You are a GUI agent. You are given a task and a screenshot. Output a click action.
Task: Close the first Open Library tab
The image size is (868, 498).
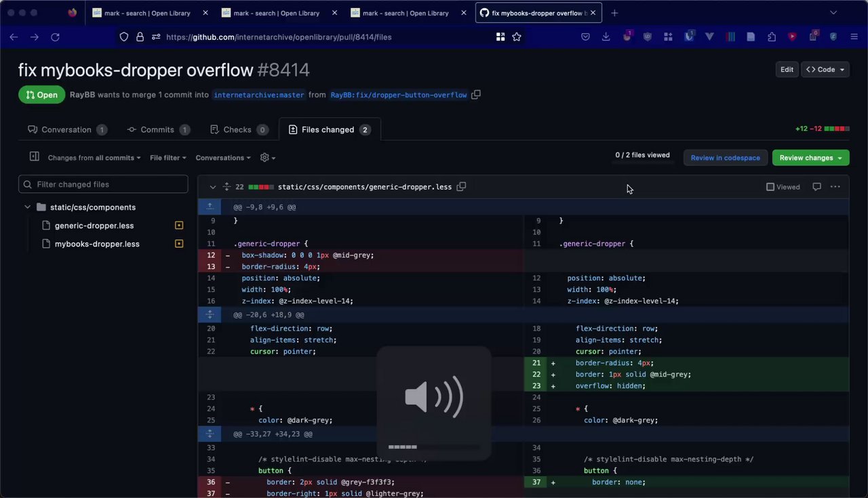click(x=205, y=13)
